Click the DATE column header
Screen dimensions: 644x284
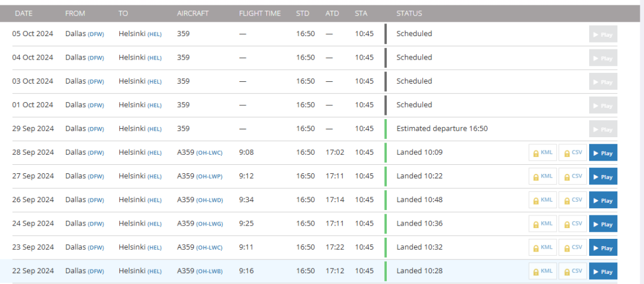point(24,14)
